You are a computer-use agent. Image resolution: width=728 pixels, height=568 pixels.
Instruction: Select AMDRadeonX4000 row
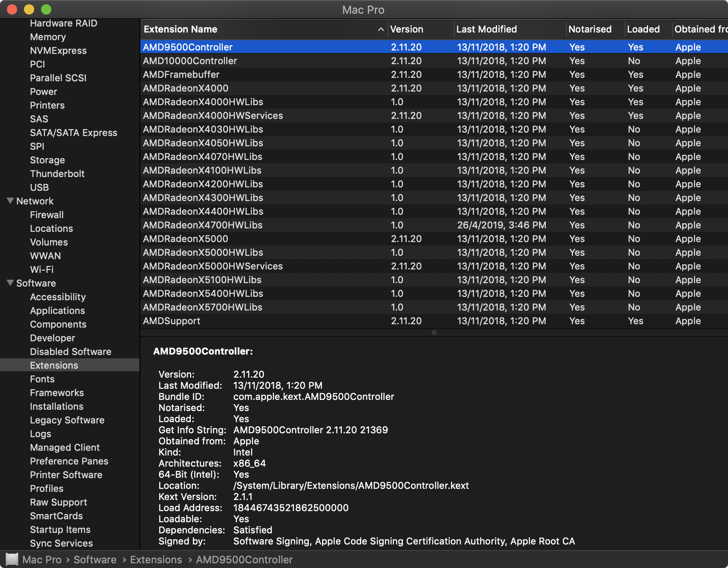(434, 88)
